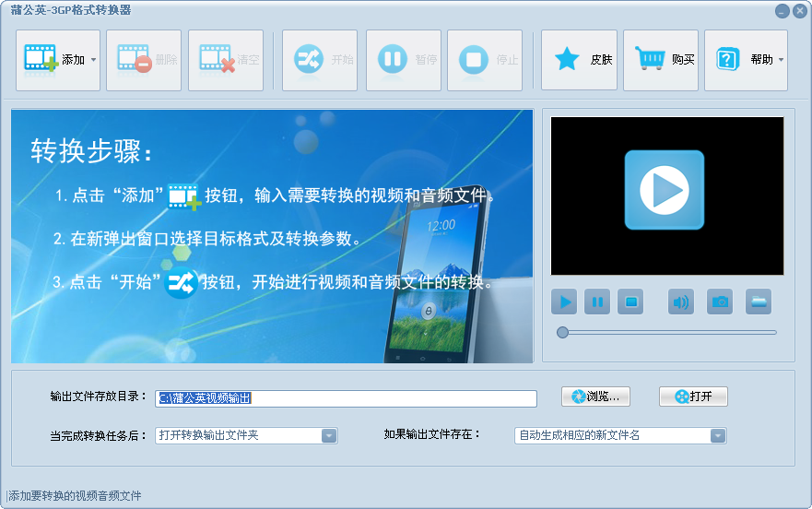
Task: Open the Add (添加) button dropdown arrow
Action: coord(93,60)
